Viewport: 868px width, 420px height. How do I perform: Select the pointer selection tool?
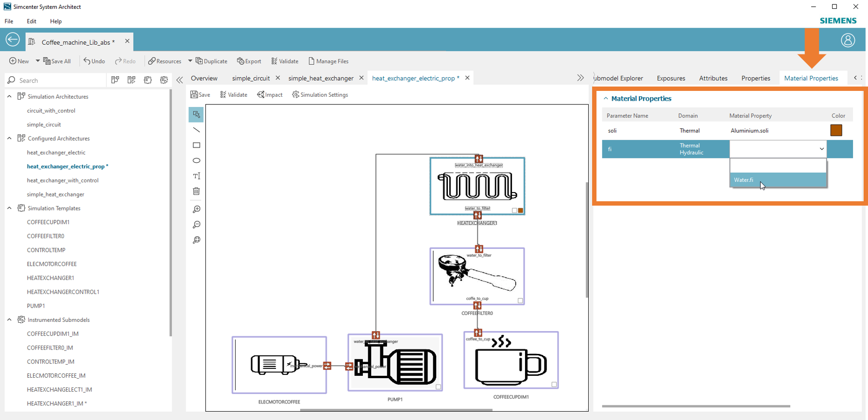196,115
